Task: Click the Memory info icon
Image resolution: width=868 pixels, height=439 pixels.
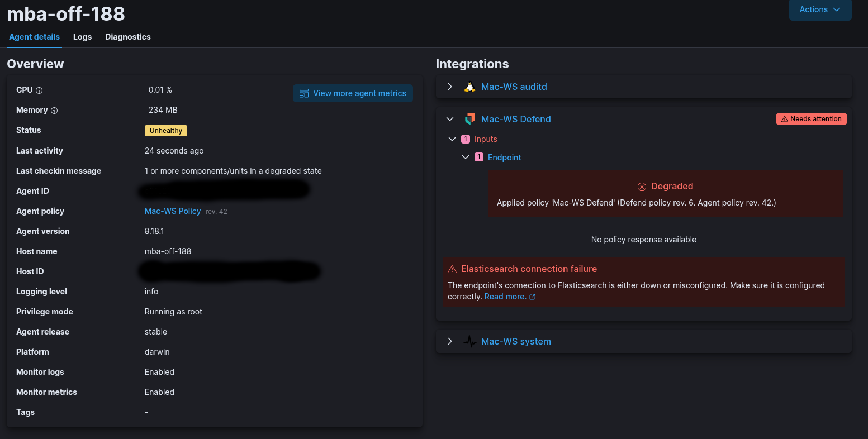Action: click(x=54, y=111)
